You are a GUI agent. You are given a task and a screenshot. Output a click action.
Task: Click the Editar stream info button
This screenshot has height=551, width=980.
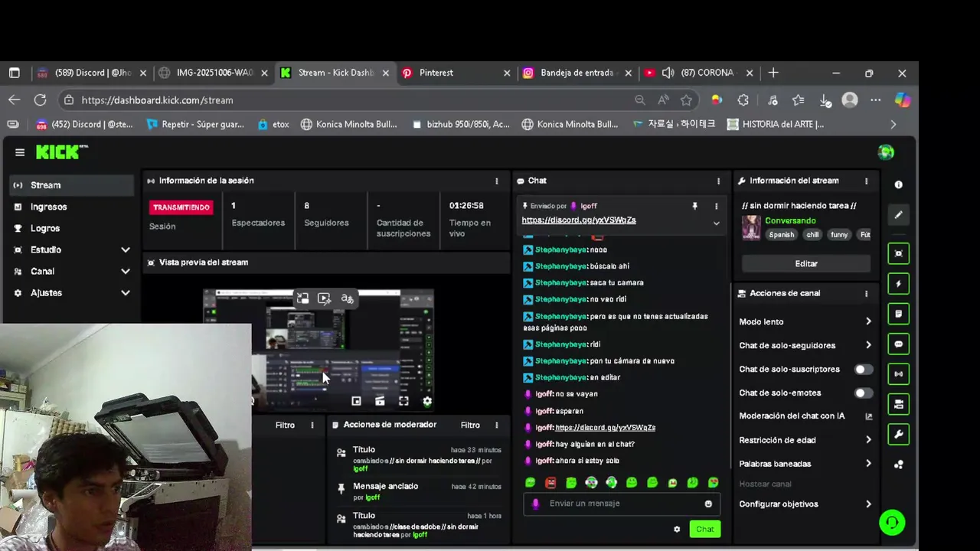point(806,263)
